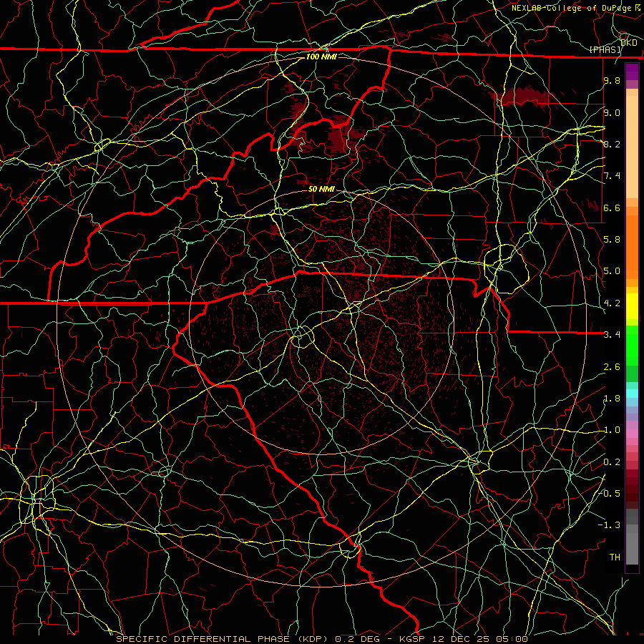Click the 4.2 value on color scale
This screenshot has height=644, width=644.
coord(612,303)
